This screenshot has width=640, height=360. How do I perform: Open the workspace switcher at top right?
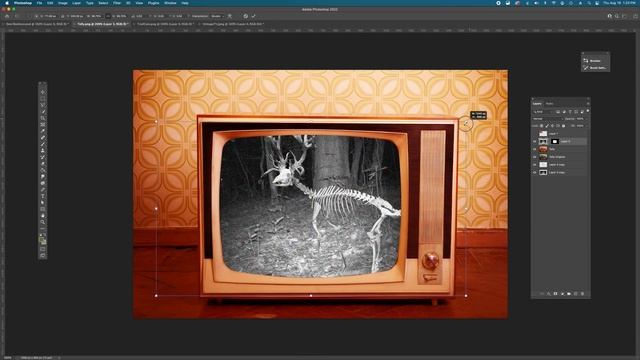click(624, 16)
